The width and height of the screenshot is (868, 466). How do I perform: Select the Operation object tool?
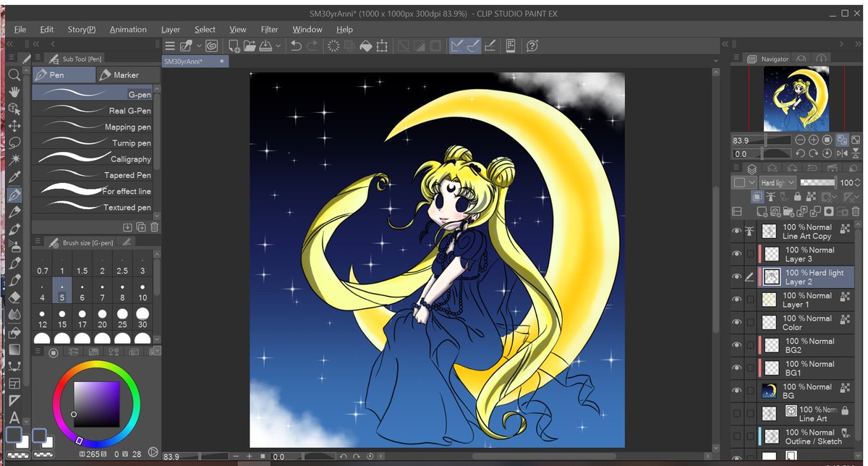point(14,109)
